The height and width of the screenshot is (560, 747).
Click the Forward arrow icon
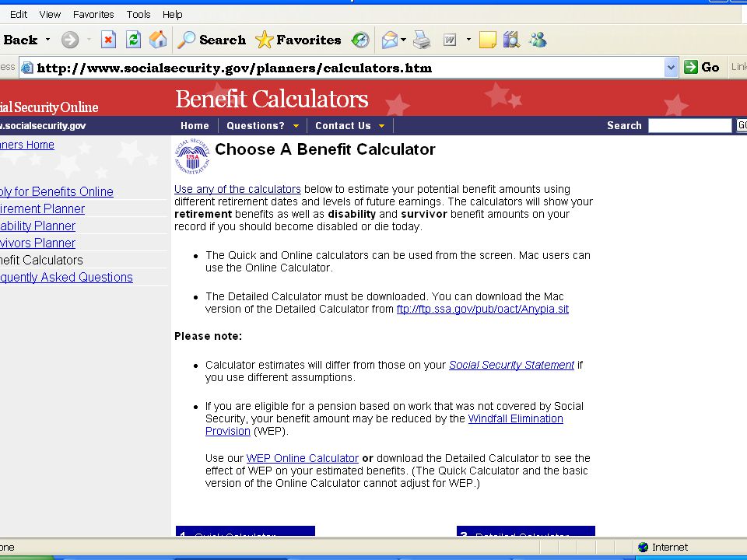(x=70, y=40)
